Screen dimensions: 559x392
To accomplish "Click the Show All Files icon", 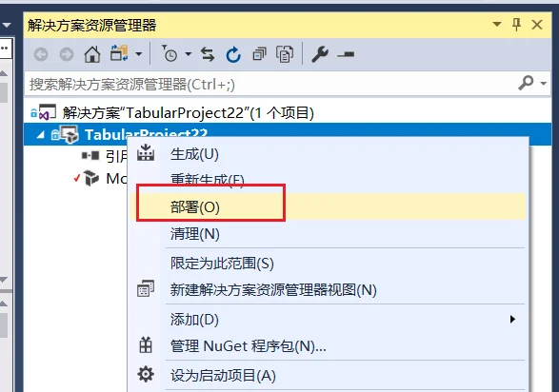I will (285, 54).
